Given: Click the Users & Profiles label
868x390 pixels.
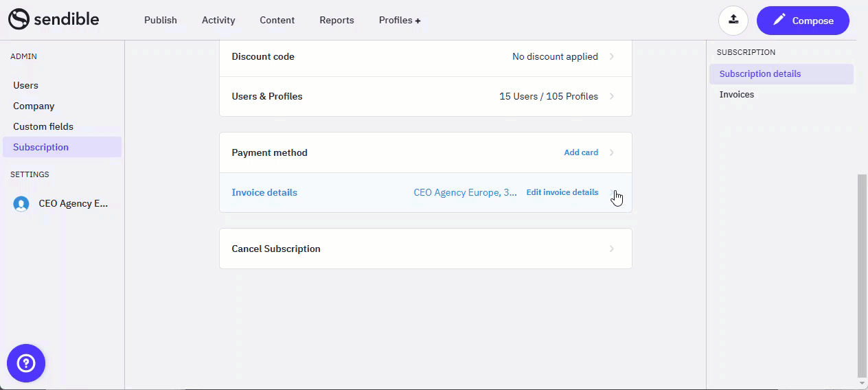Looking at the screenshot, I should pos(267,96).
